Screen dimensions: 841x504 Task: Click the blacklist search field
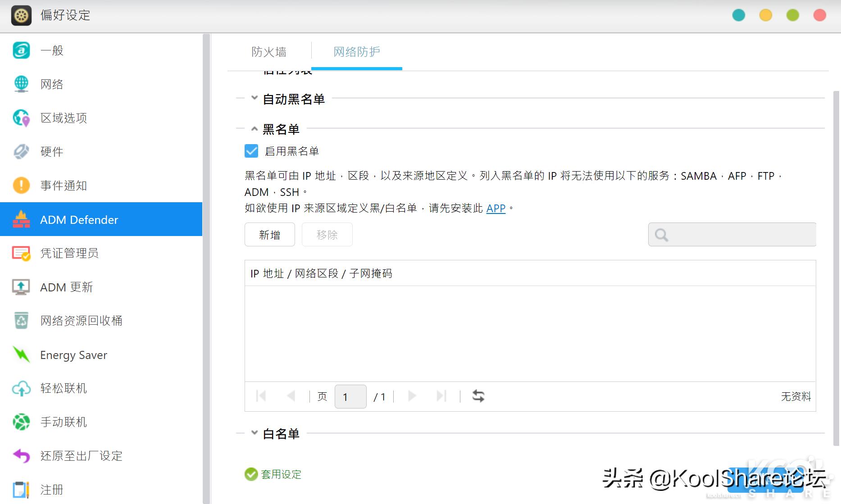[x=732, y=234]
